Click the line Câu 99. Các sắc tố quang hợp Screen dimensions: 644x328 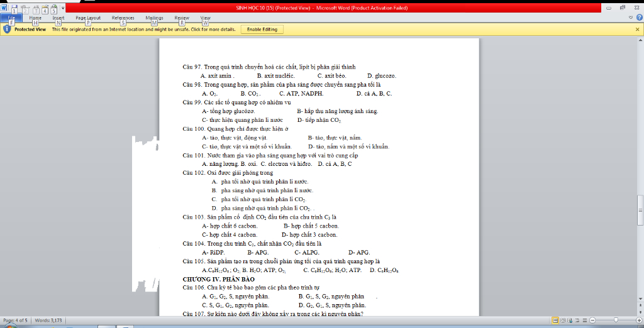pyautogui.click(x=236, y=102)
